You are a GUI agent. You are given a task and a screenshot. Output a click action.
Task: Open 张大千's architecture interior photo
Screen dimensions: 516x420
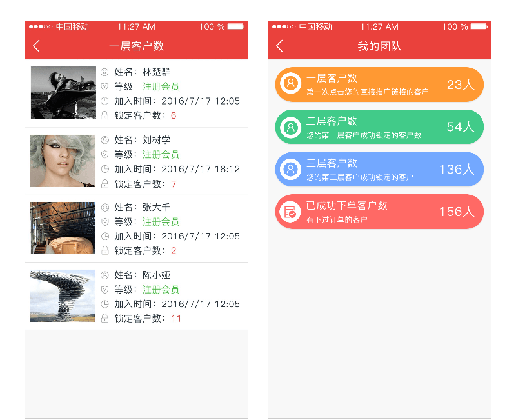pyautogui.click(x=63, y=228)
